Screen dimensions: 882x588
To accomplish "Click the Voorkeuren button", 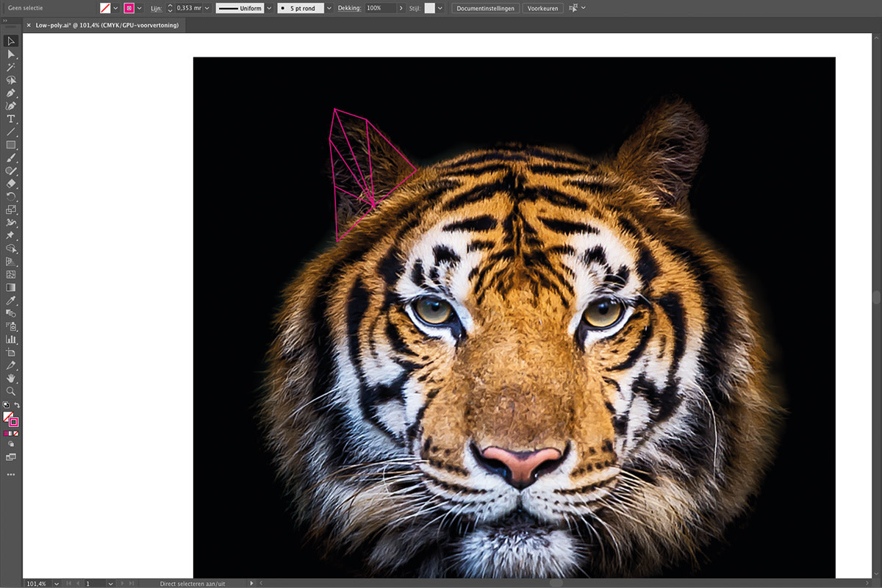I will pyautogui.click(x=543, y=8).
